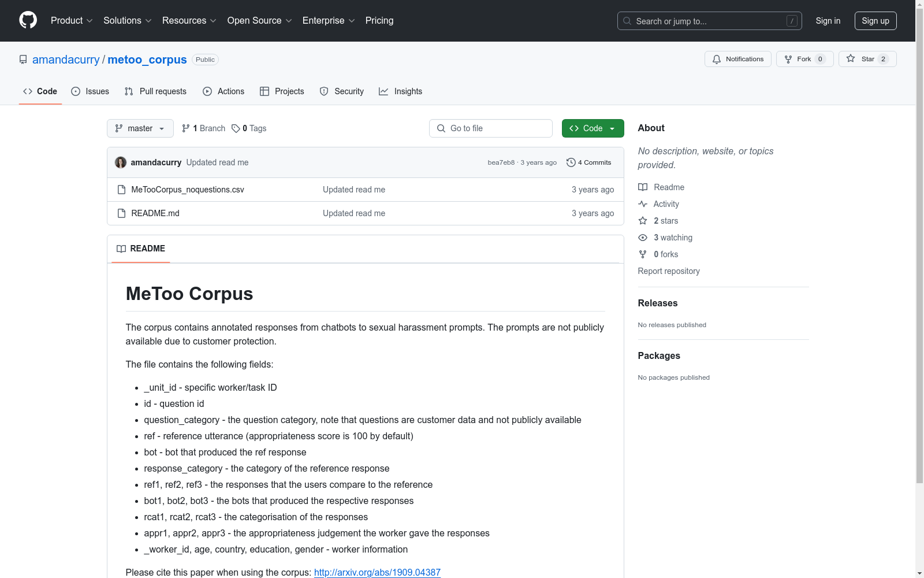Click the fork count badge 0
This screenshot has height=578, width=924.
[820, 59]
